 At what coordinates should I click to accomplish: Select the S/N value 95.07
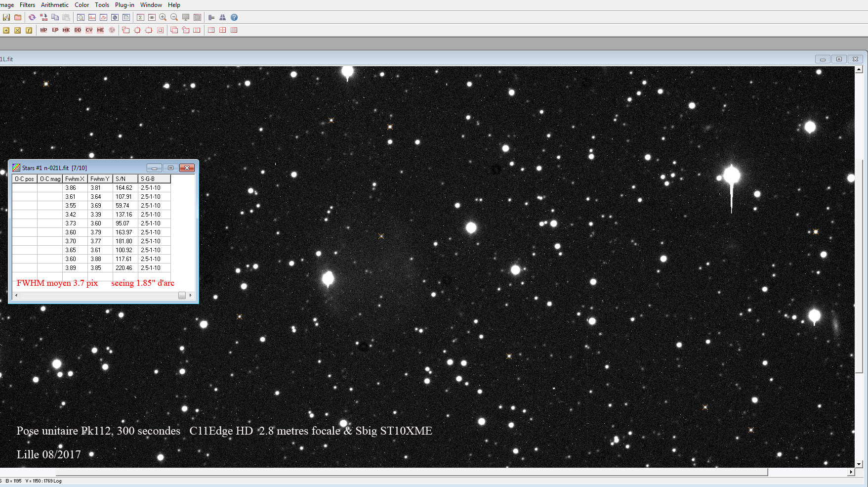(x=123, y=223)
